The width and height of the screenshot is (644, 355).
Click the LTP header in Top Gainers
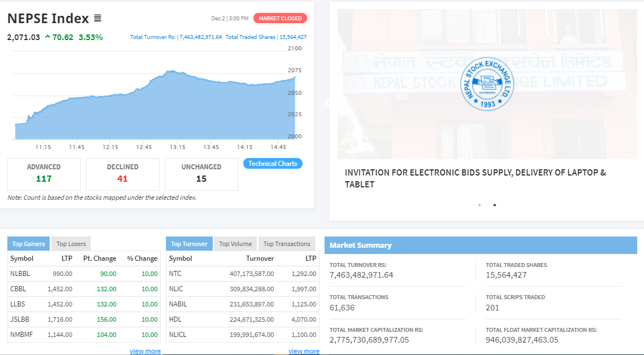pyautogui.click(x=67, y=258)
